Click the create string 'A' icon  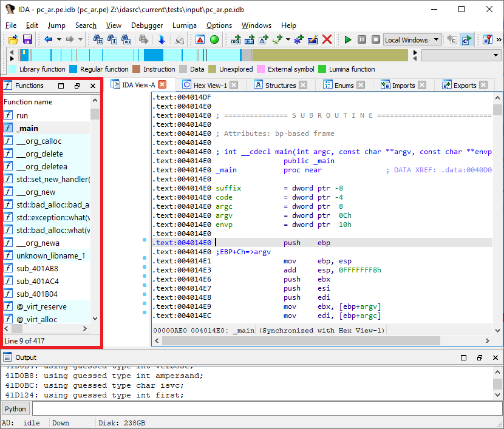point(264,39)
